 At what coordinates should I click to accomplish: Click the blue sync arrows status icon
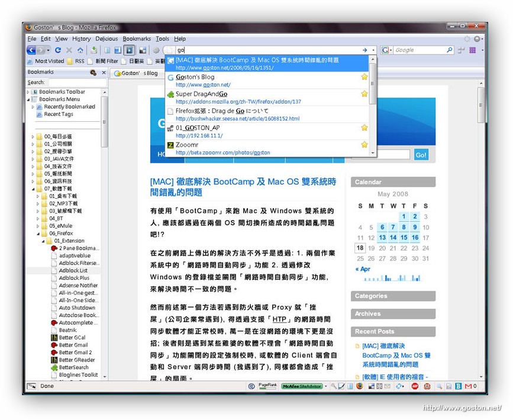[x=398, y=386]
